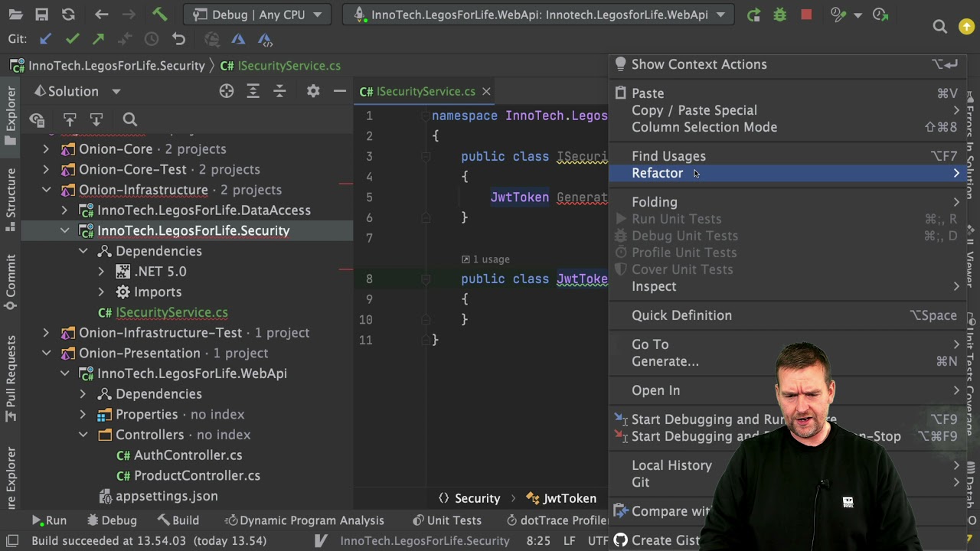Click the Reload/Synchronize icon in main toolbar
Viewport: 980px width, 551px height.
tap(68, 15)
